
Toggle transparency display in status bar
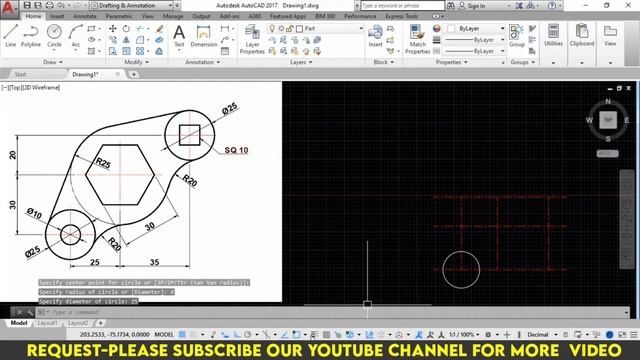(x=326, y=334)
